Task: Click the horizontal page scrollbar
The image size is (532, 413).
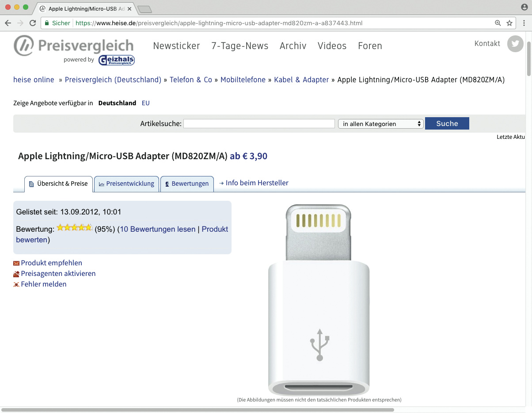Action: click(x=198, y=410)
